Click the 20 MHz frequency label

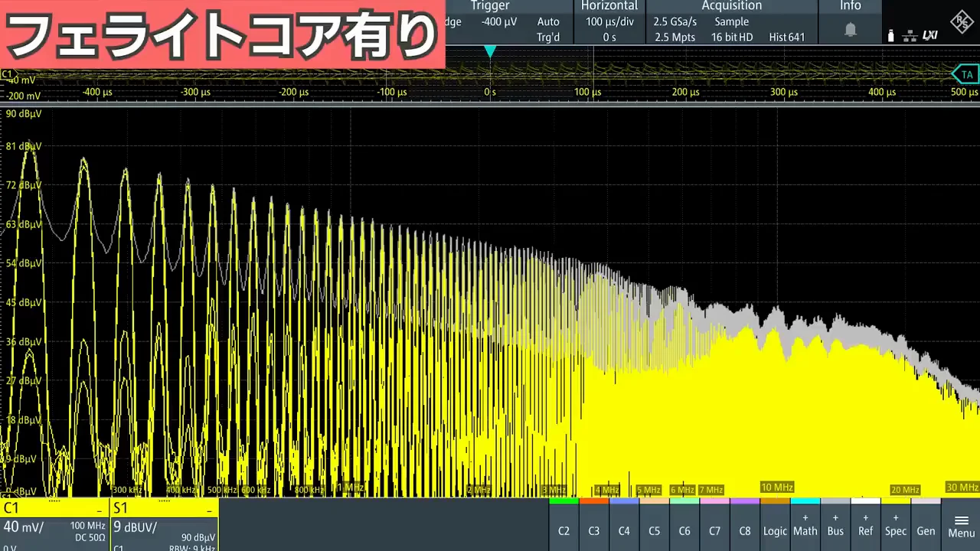tap(905, 490)
